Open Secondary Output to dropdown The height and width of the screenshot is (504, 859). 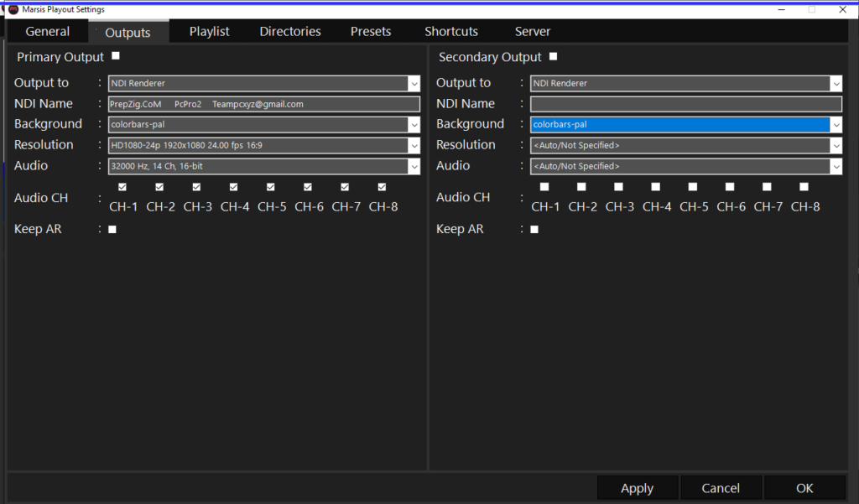686,83
